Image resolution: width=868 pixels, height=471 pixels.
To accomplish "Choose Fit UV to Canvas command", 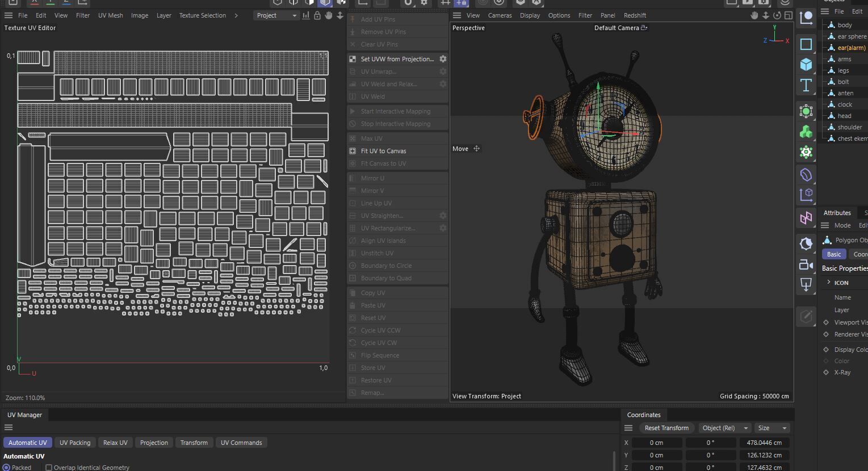I will (397, 151).
